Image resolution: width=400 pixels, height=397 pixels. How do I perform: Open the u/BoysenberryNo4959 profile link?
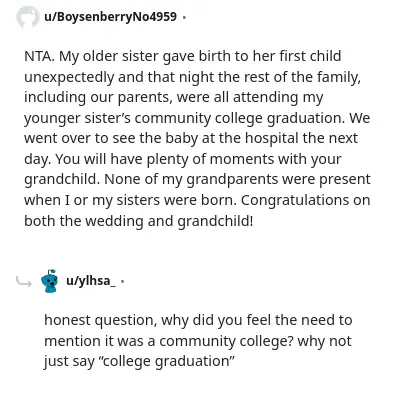[x=110, y=16]
